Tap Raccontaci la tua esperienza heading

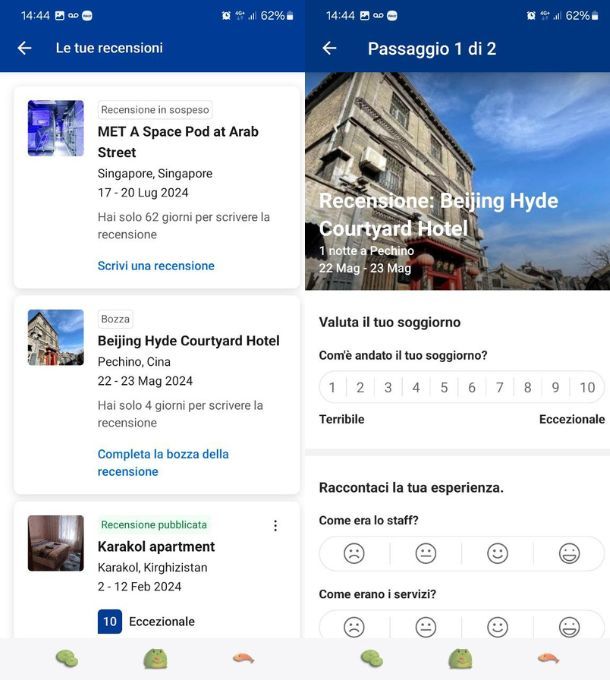411,487
